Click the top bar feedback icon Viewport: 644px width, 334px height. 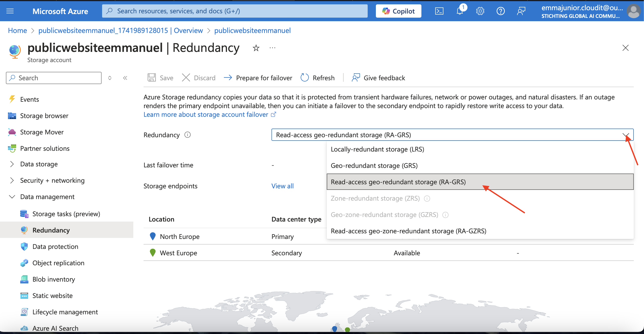521,11
